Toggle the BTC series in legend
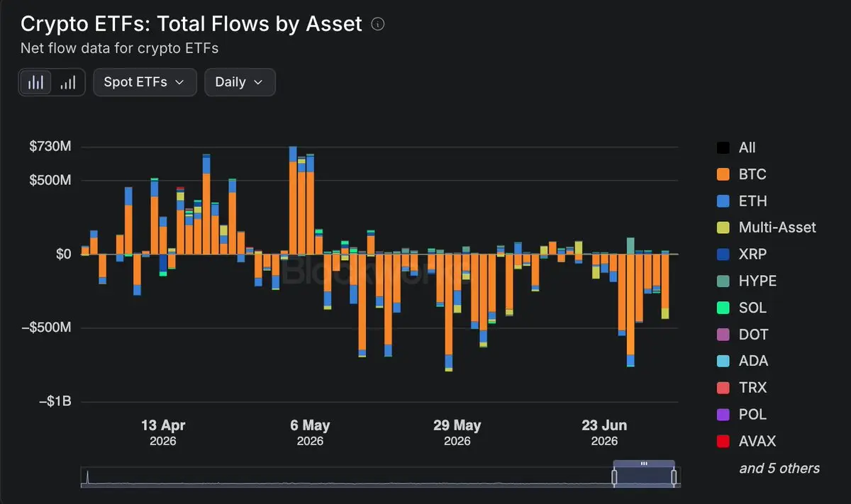This screenshot has height=504, width=851. coord(742,174)
